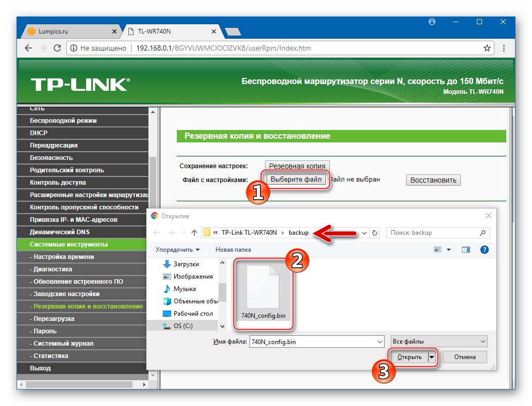Bookmark page with the star icon

(x=487, y=48)
